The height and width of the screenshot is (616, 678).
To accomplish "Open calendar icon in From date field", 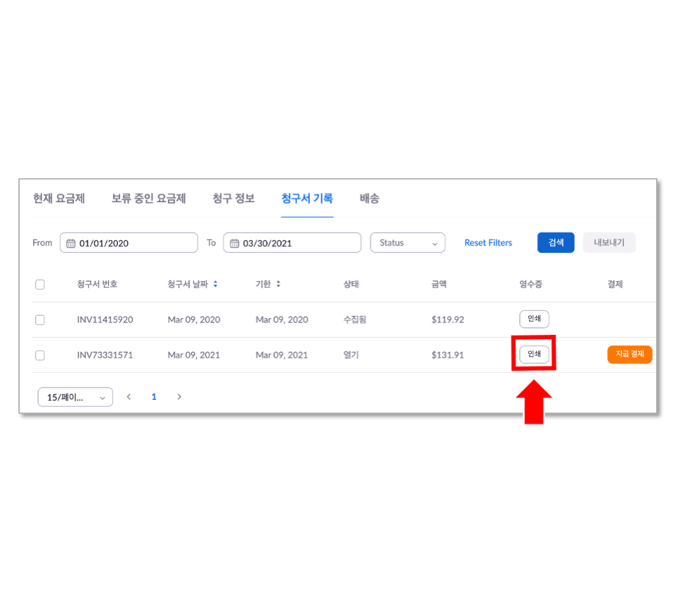I will (x=71, y=244).
